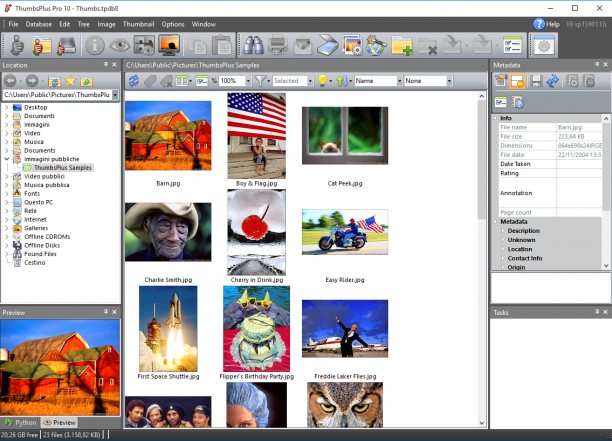Click the funnel filter icon
The image size is (612, 441).
pyautogui.click(x=260, y=81)
